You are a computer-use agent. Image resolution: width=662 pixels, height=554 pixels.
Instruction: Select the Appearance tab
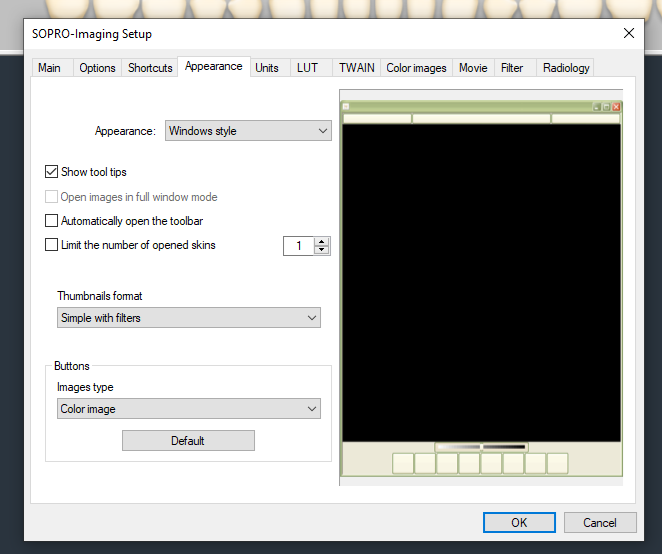pyautogui.click(x=214, y=66)
